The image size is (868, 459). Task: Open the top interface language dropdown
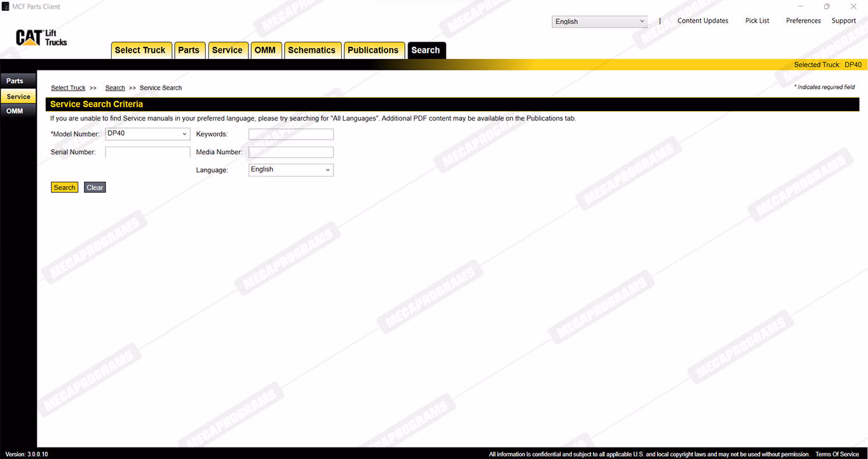point(599,22)
